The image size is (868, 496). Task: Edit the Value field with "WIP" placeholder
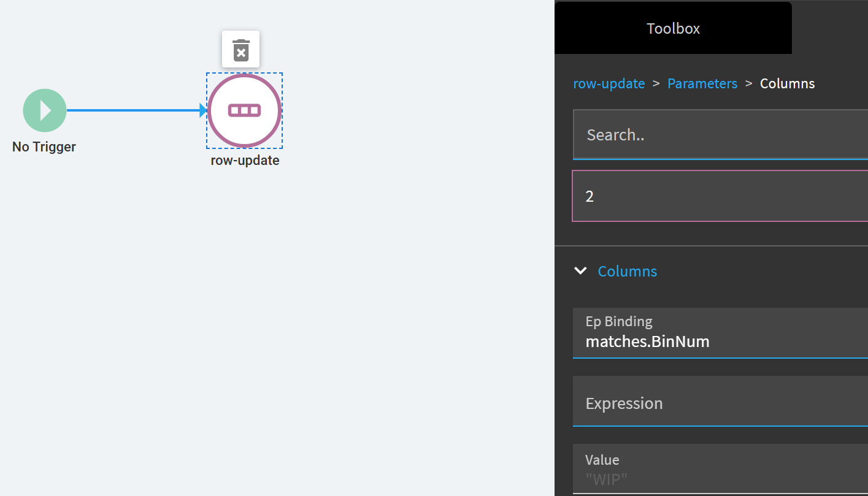720,469
